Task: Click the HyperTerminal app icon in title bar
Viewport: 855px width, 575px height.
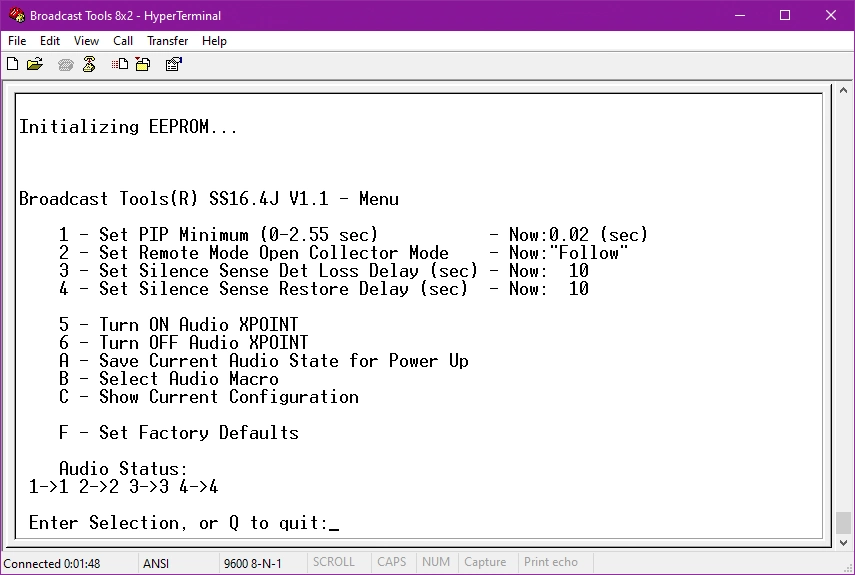Action: 16,15
